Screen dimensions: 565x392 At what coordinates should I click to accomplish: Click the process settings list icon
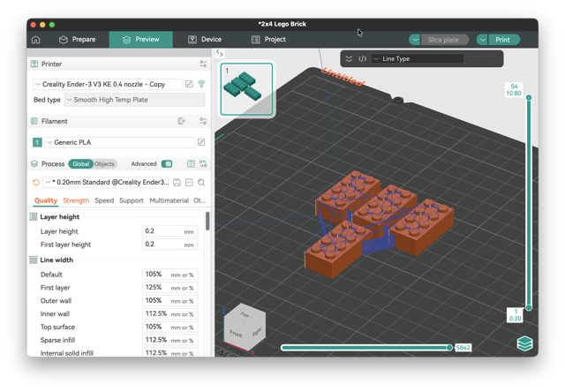pyautogui.click(x=191, y=164)
